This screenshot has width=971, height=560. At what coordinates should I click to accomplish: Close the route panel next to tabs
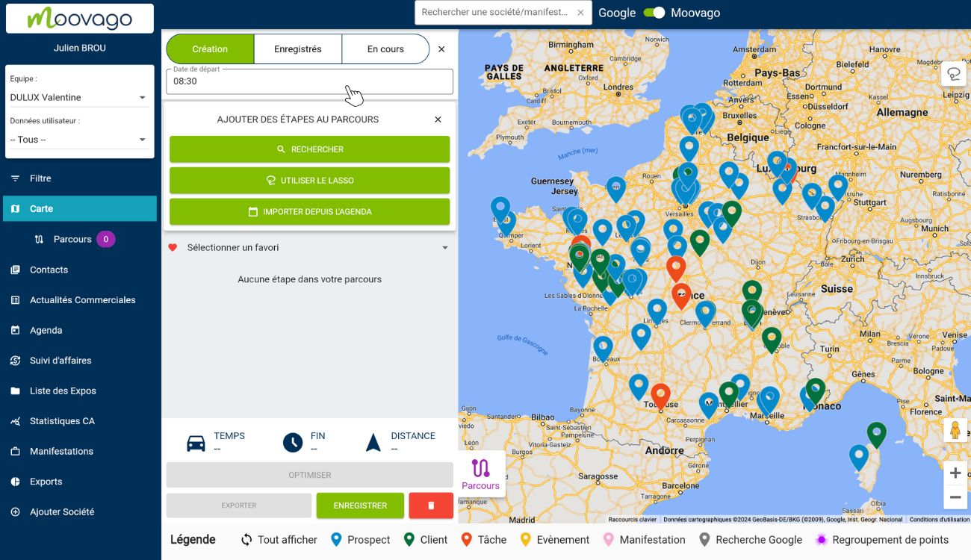[x=441, y=49]
